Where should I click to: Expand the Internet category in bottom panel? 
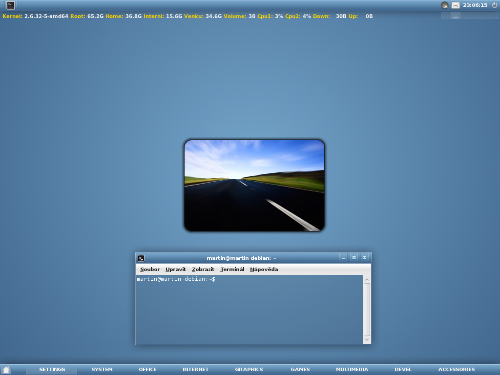tap(195, 369)
